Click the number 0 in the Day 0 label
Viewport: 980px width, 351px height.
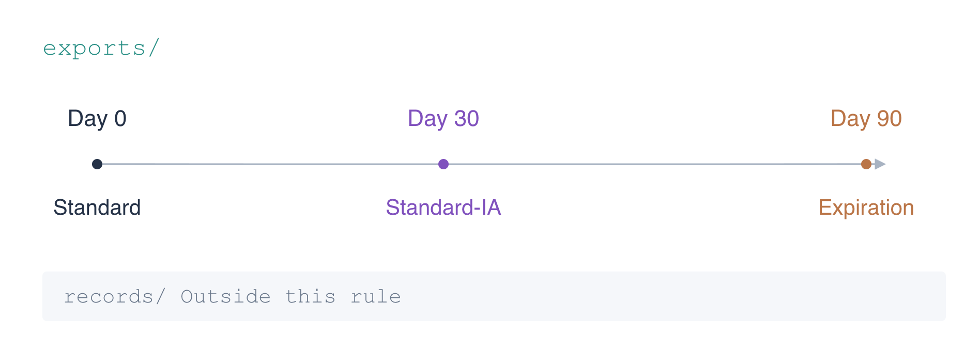pos(120,119)
